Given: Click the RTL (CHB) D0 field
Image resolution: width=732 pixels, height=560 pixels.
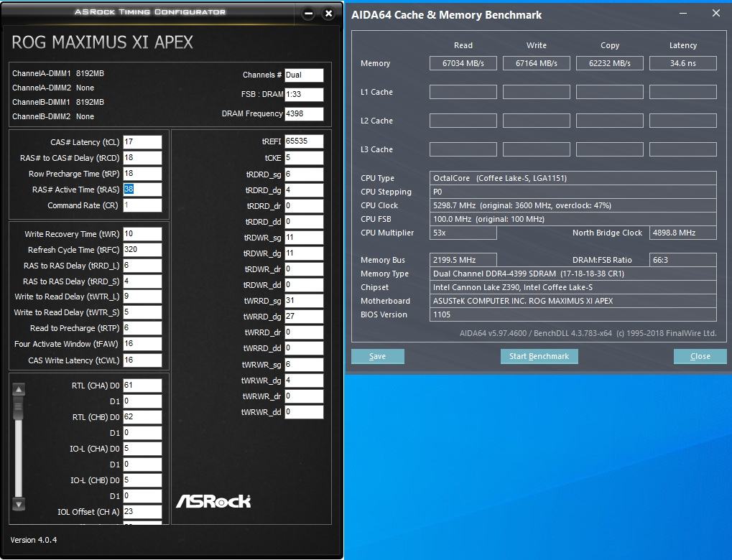Looking at the screenshot, I should [142, 416].
